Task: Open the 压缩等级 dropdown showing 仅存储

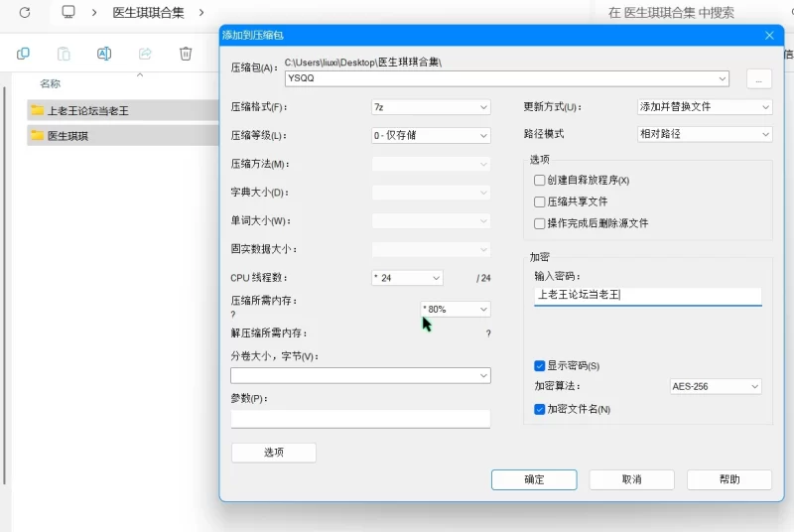Action: point(431,136)
